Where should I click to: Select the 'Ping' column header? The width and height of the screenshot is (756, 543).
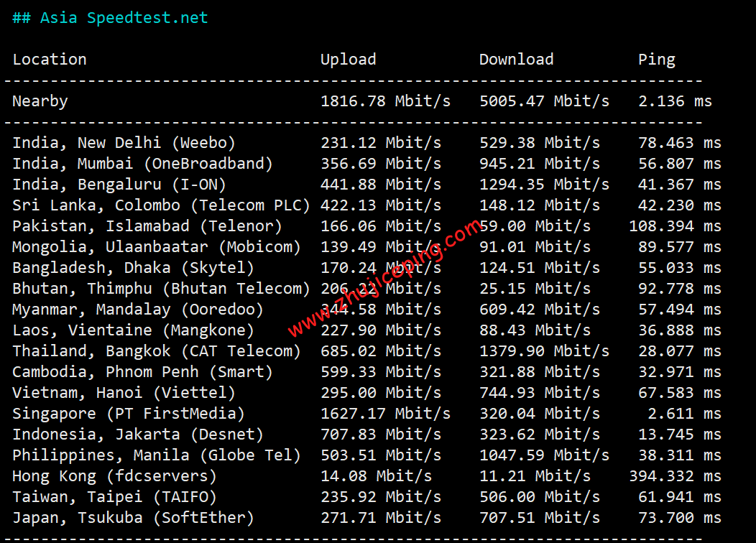(657, 60)
